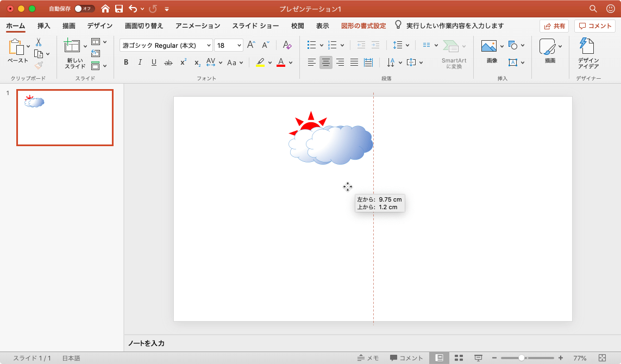Switch to the Animations (アニメーション) tab

click(198, 26)
